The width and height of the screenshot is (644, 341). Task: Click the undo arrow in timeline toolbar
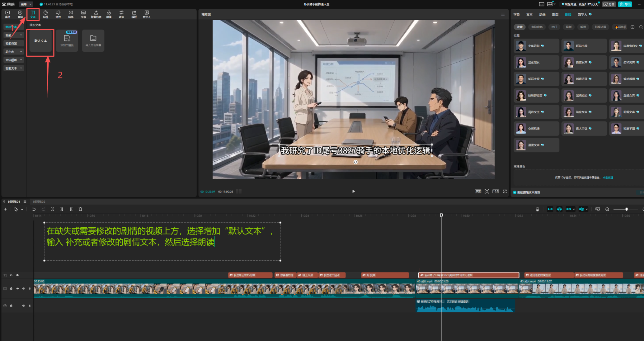click(34, 209)
